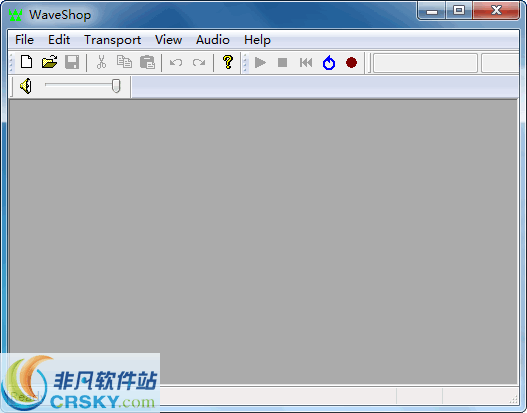Viewport: 527px width, 413px height.
Task: Click the Save floppy disk icon
Action: point(72,62)
